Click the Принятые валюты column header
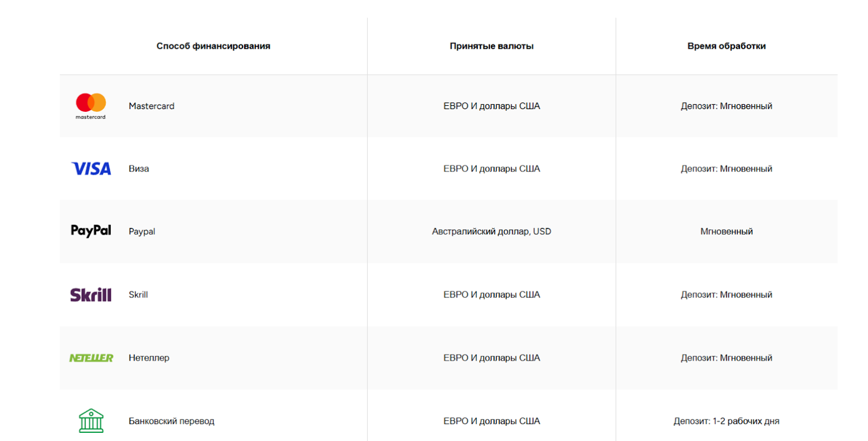This screenshot has width=868, height=441. 492,46
